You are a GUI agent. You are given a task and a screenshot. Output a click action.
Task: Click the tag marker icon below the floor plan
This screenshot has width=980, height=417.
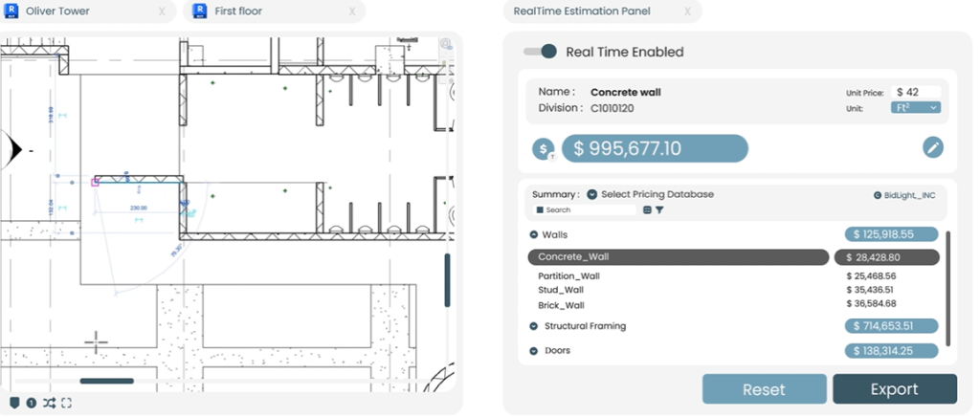coord(14,404)
